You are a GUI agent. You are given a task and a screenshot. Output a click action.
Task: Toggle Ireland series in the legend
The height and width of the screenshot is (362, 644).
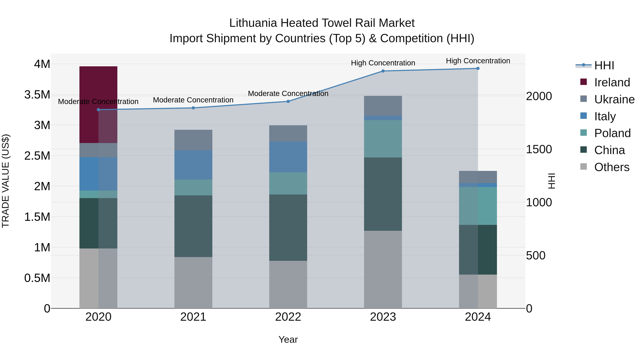[x=605, y=82]
